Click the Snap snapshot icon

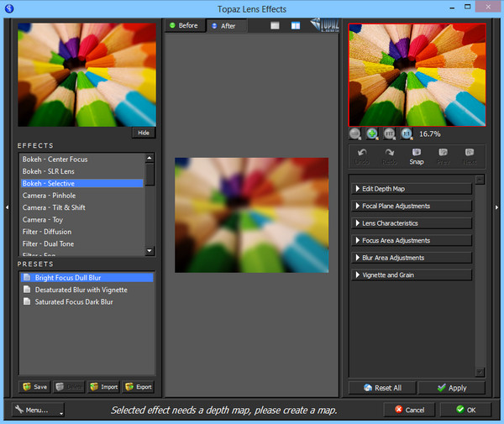point(417,156)
